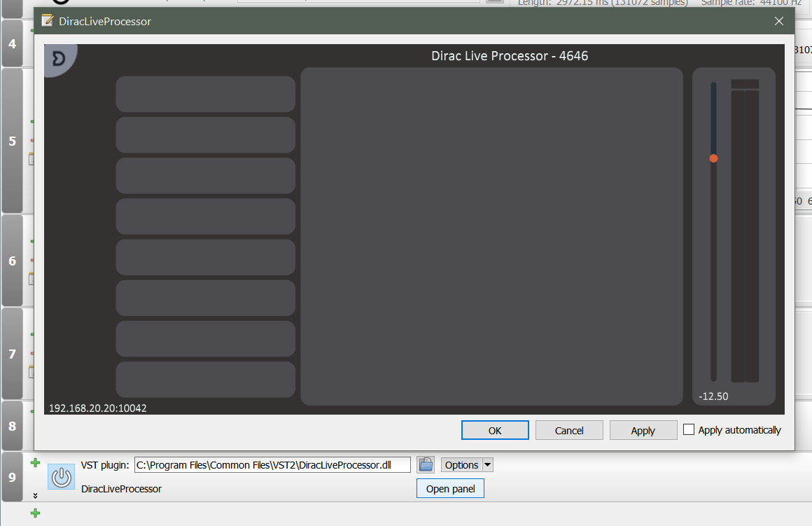812x526 pixels.
Task: Expand row 9 double chevron
Action: 35,495
